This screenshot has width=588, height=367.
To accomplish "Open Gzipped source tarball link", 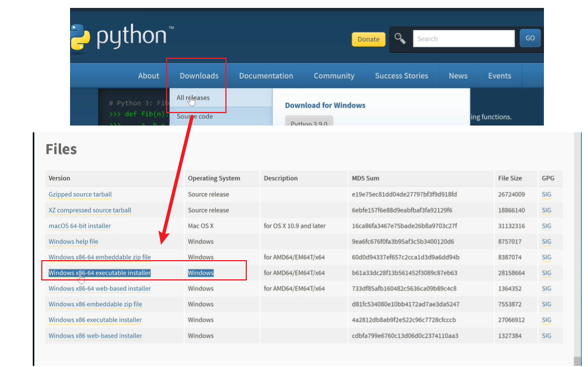I will tap(80, 195).
